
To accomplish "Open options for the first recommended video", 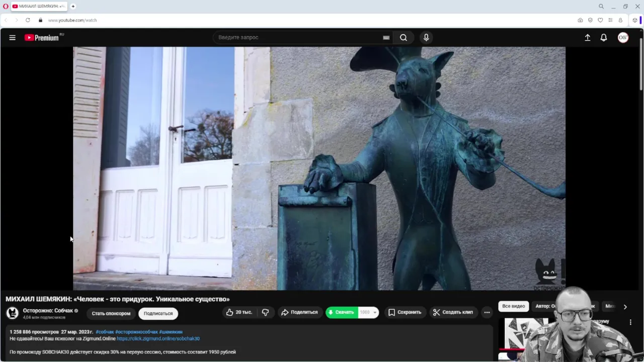I will [630, 322].
